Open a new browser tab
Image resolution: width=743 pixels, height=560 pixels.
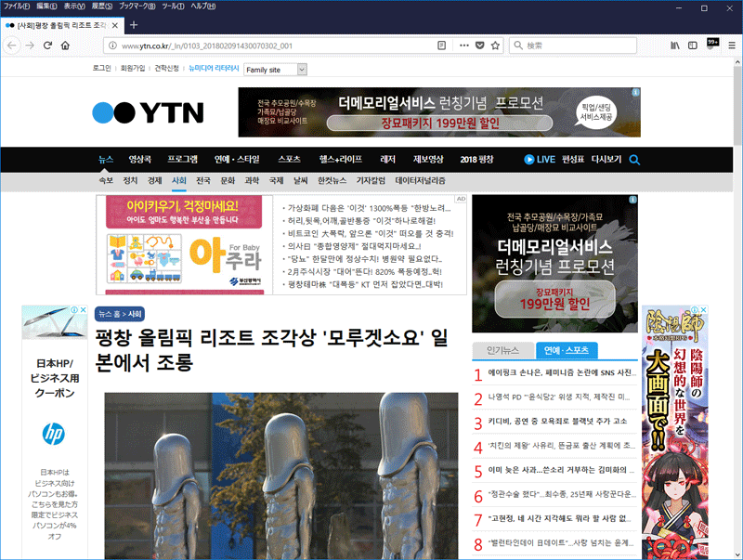tap(134, 25)
